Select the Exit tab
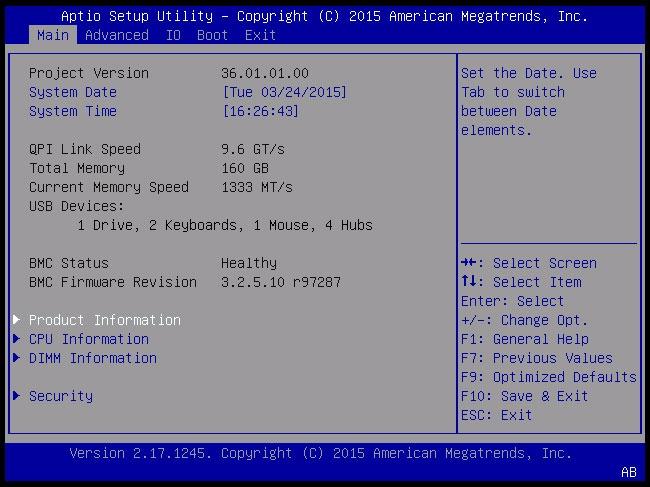 [x=260, y=35]
